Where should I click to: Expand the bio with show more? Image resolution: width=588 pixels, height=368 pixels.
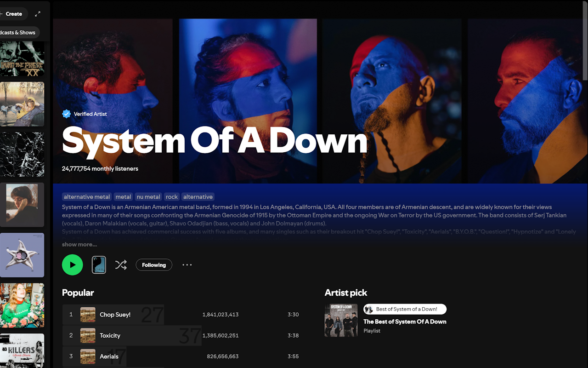click(79, 244)
